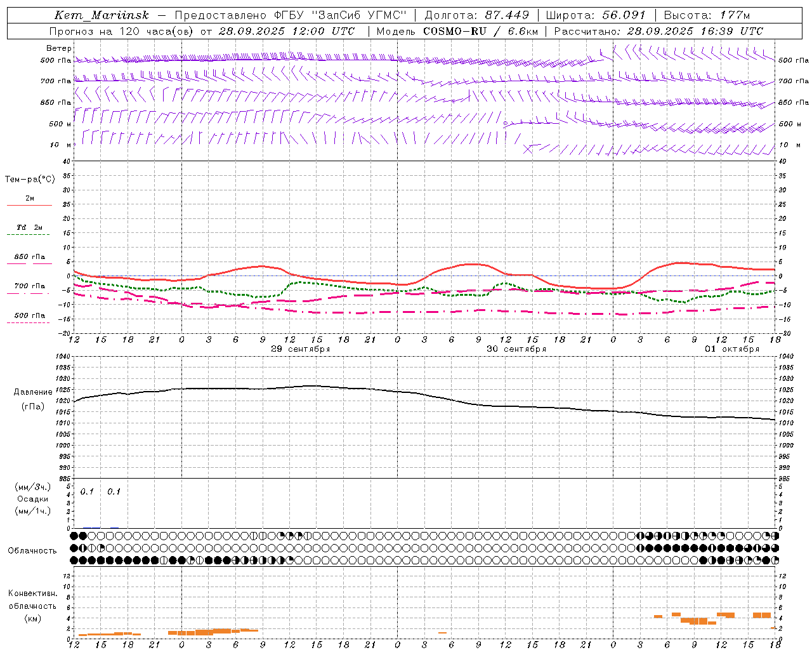Click the station name Kem_Mariinsk in the header
Viewport: 812px width, 650px height.
[x=101, y=15]
